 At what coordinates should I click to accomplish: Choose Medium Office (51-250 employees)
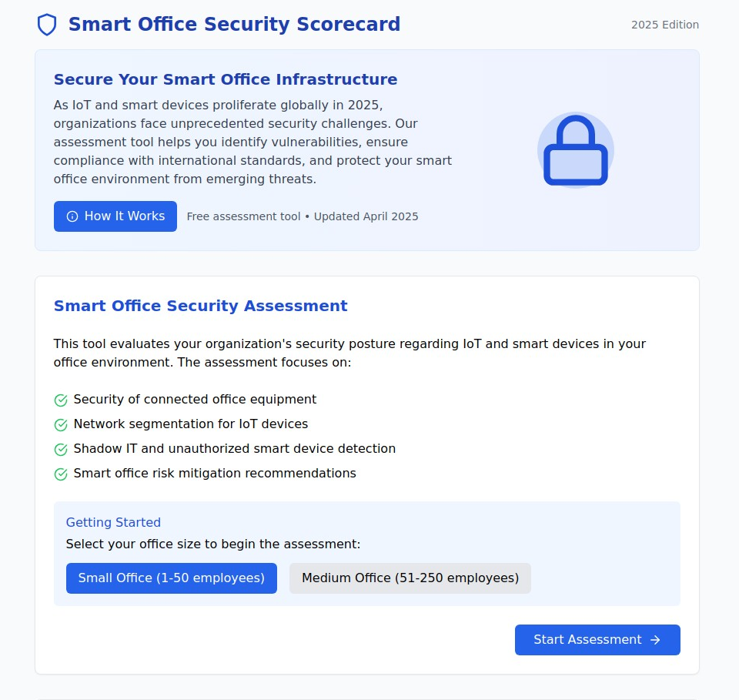click(410, 578)
